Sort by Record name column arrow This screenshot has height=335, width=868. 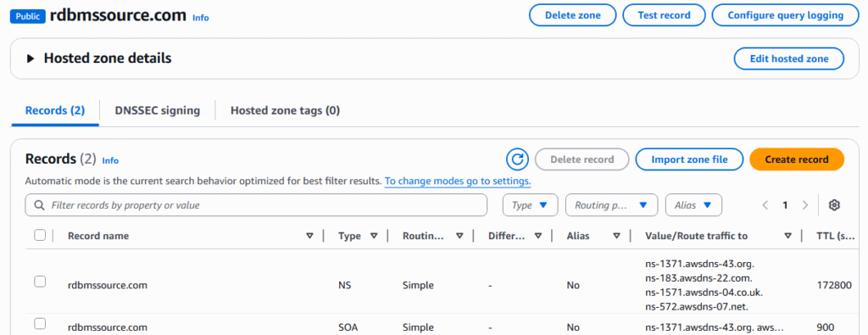point(309,236)
